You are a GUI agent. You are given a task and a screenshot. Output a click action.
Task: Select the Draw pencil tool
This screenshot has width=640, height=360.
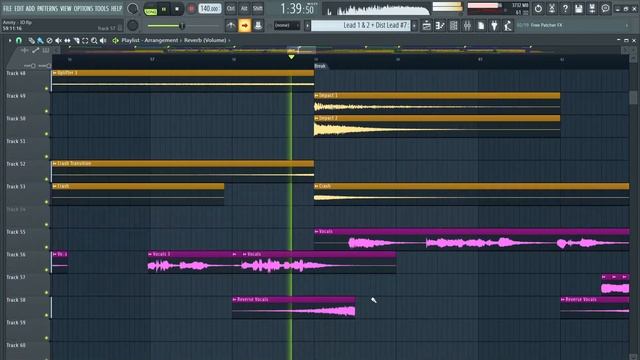31,40
